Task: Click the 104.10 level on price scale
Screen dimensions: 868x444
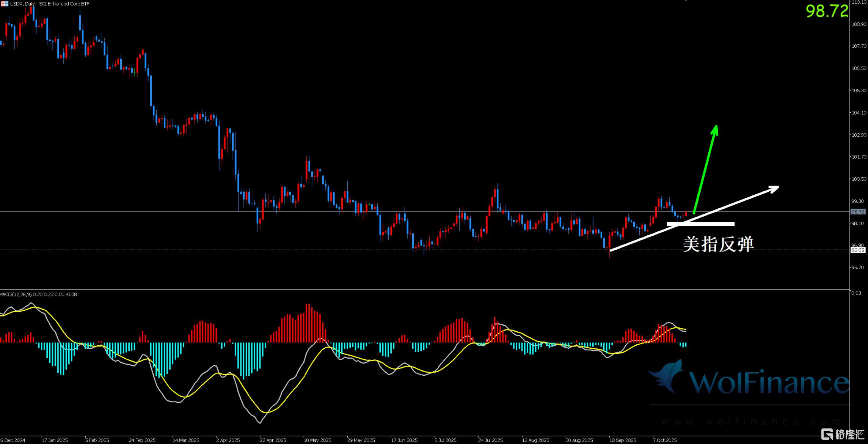Action: click(x=859, y=113)
